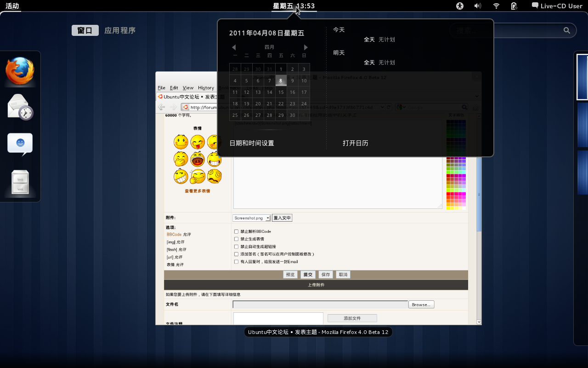
Task: Open the accessibility menu icon in top bar
Action: coord(460,6)
